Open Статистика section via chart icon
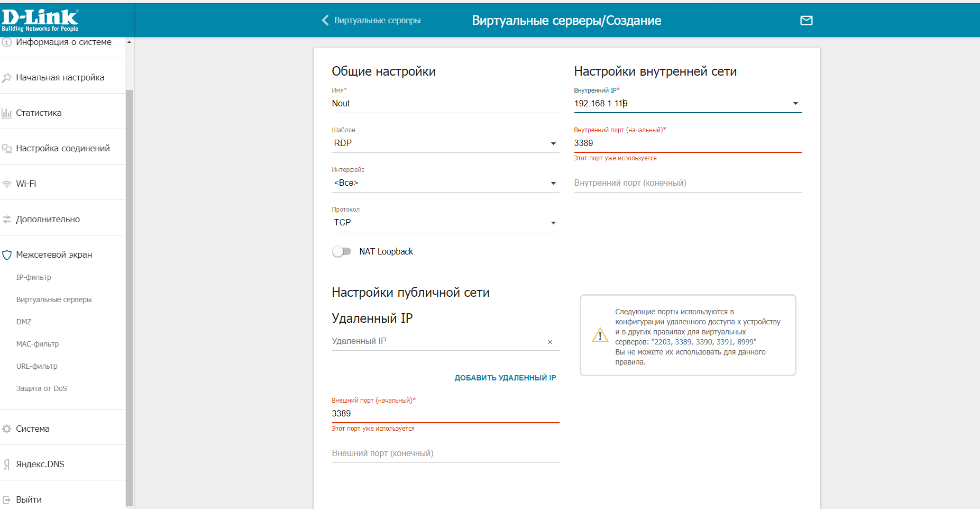Screen dimensions: 980x509 (7, 113)
